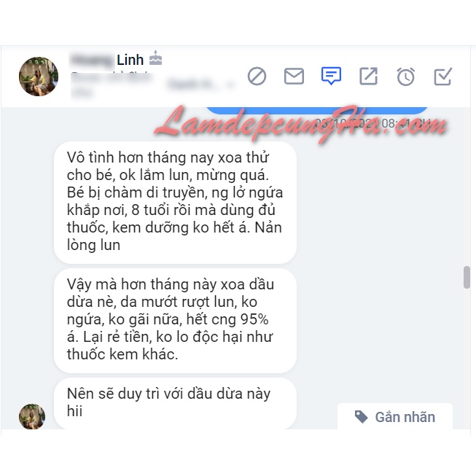The width and height of the screenshot is (476, 476).
Task: Click the message timestamp under blue bubble
Action: pos(372,123)
